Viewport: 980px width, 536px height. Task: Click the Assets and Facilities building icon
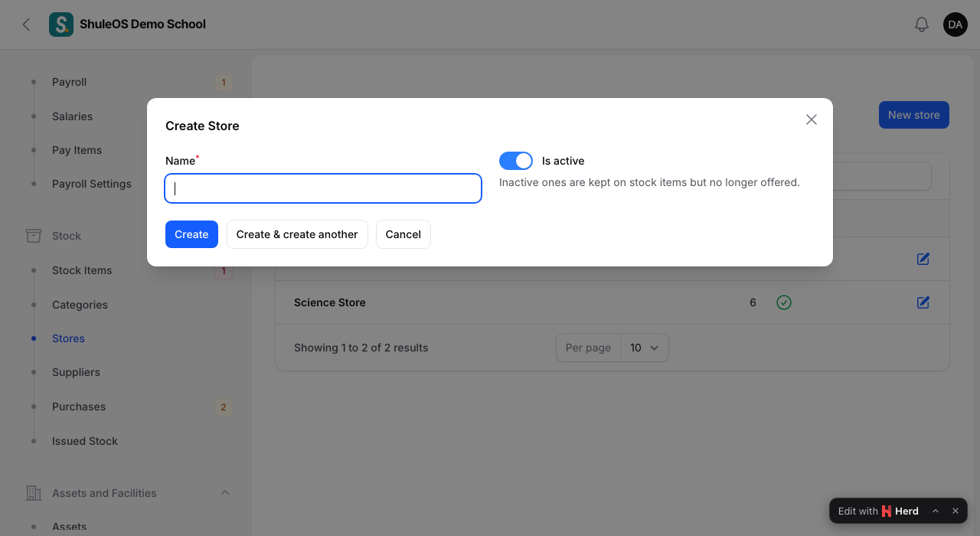click(34, 493)
